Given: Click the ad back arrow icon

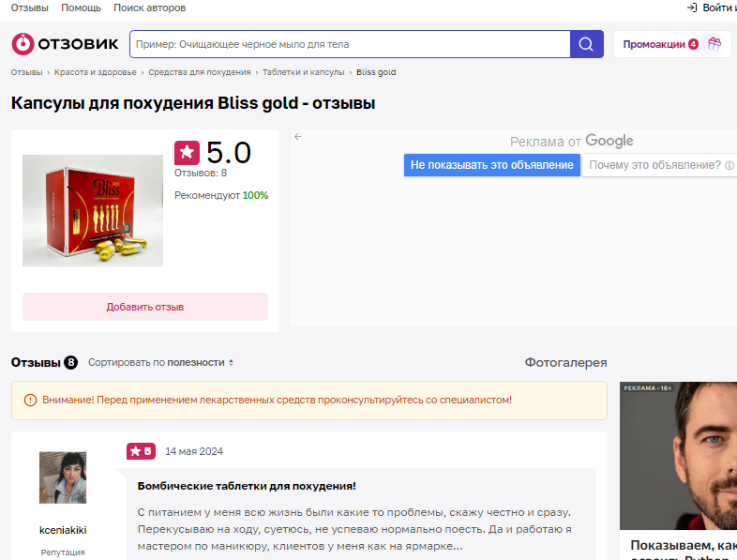Looking at the screenshot, I should (298, 137).
